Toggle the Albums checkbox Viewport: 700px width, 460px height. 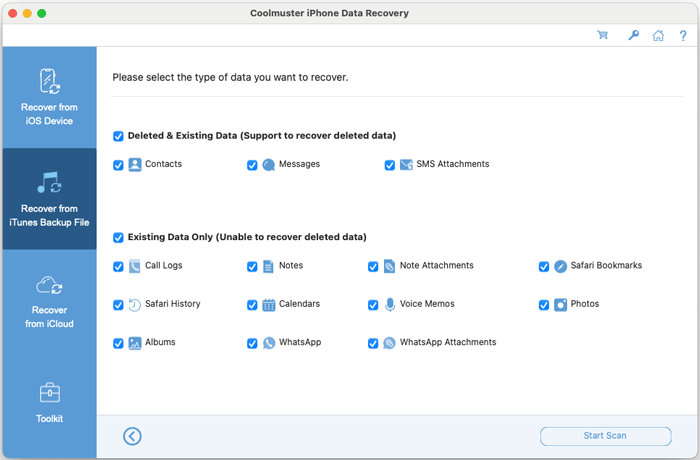(x=118, y=343)
